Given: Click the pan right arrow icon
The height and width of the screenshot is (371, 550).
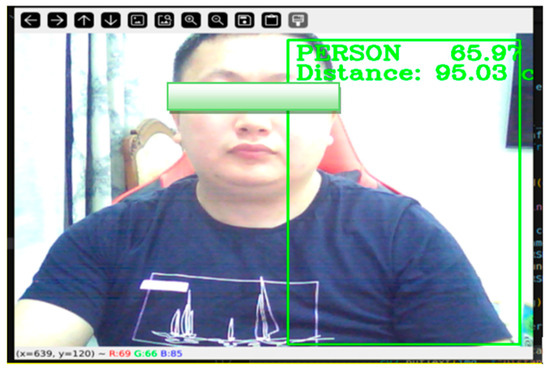Looking at the screenshot, I should pyautogui.click(x=57, y=20).
